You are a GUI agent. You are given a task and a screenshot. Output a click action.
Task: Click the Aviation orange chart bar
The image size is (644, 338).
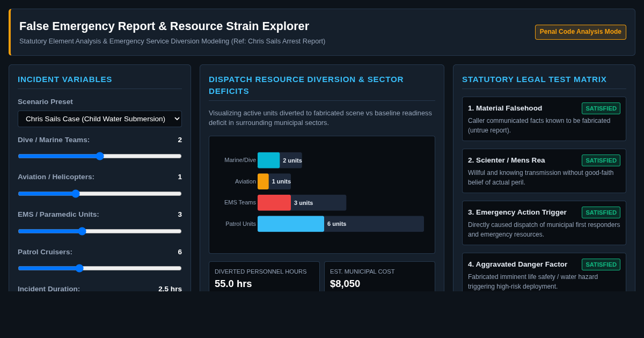(x=263, y=181)
